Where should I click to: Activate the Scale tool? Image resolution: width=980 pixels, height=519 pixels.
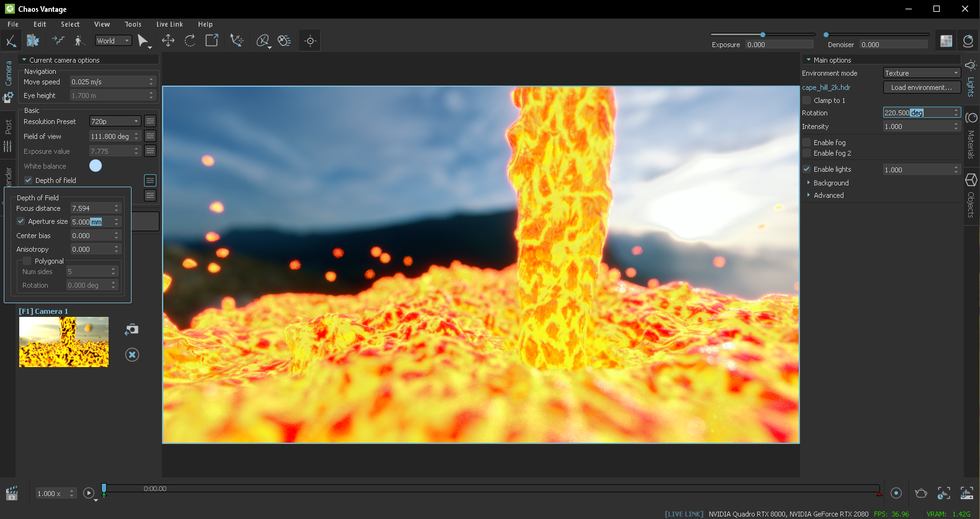click(x=212, y=41)
